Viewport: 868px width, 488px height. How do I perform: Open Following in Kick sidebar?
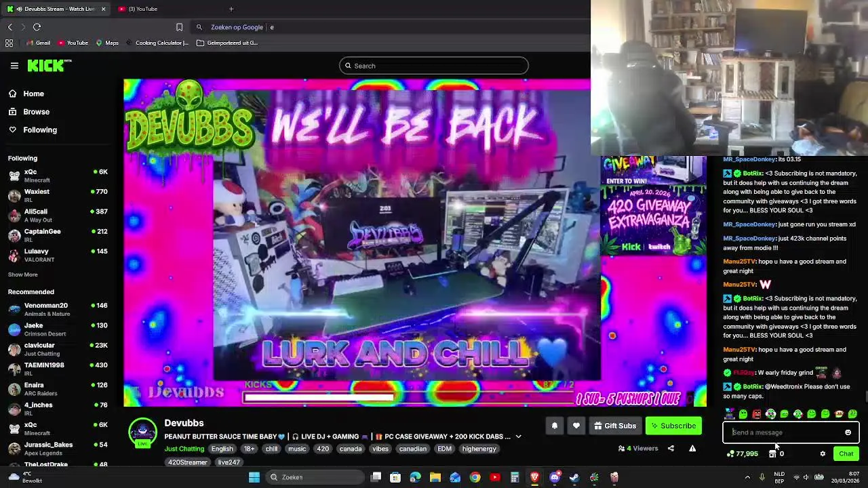pyautogui.click(x=33, y=129)
